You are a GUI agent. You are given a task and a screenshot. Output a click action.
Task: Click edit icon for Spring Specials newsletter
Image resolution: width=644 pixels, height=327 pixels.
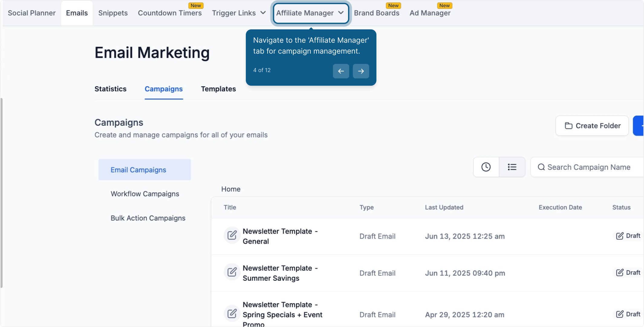(232, 313)
